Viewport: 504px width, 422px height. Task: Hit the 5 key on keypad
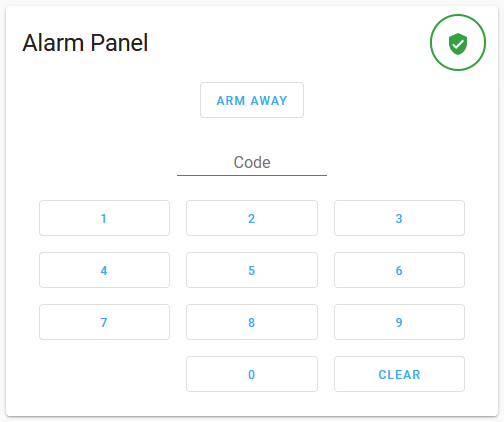click(x=252, y=270)
